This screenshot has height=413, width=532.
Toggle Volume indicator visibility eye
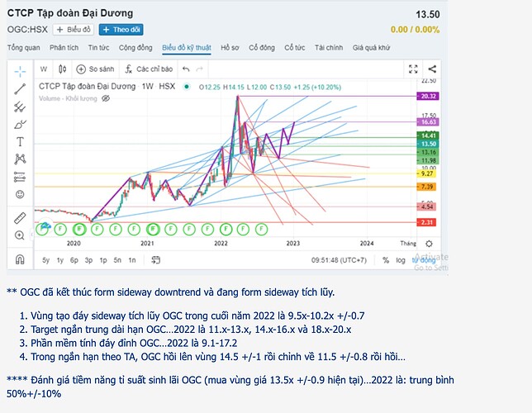(x=106, y=98)
